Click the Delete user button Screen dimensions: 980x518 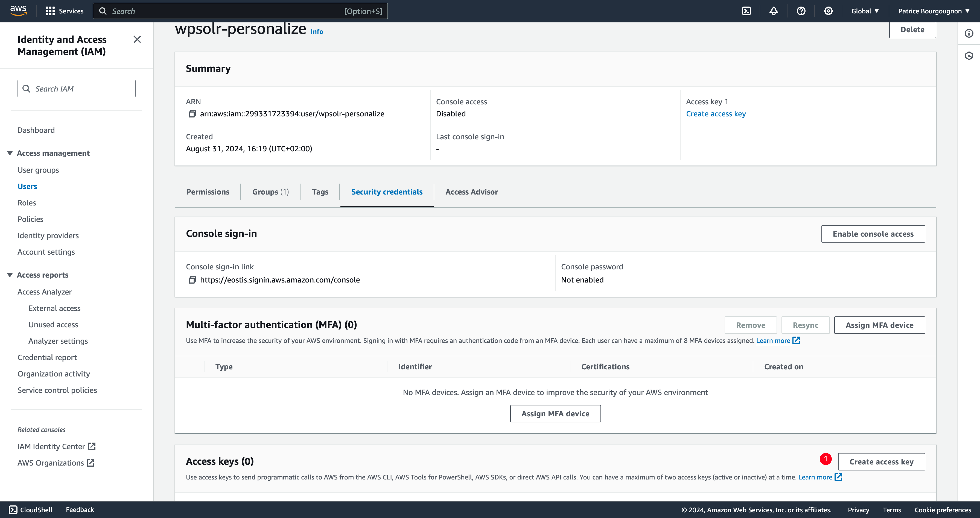click(x=912, y=30)
